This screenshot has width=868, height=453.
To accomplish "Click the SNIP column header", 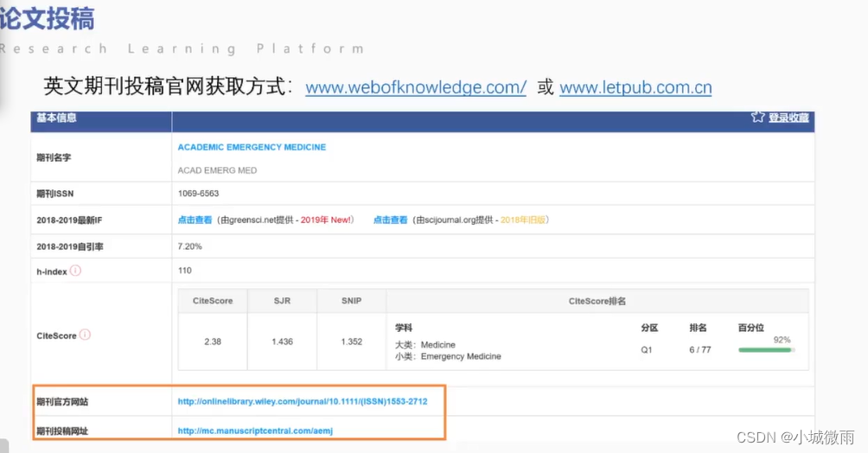I will (352, 301).
